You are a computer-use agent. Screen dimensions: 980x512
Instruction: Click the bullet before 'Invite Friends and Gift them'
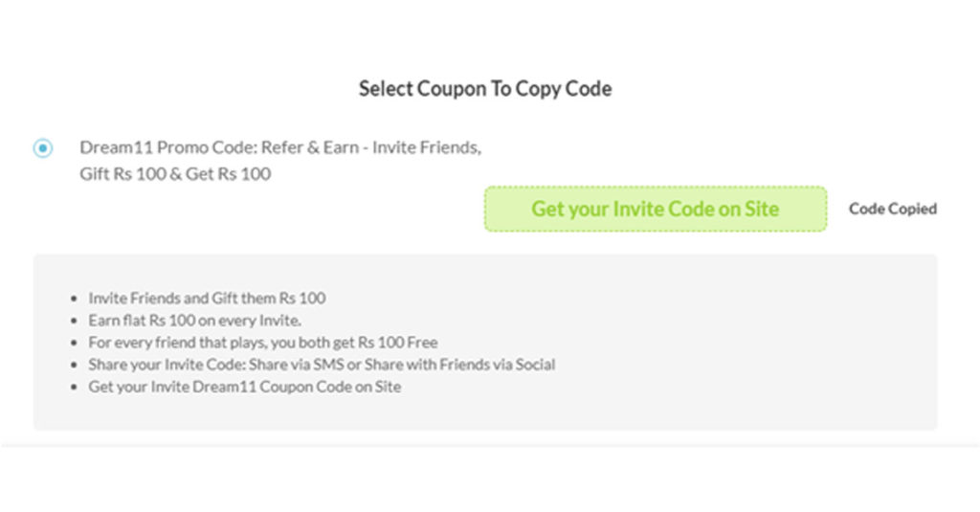[x=75, y=299]
